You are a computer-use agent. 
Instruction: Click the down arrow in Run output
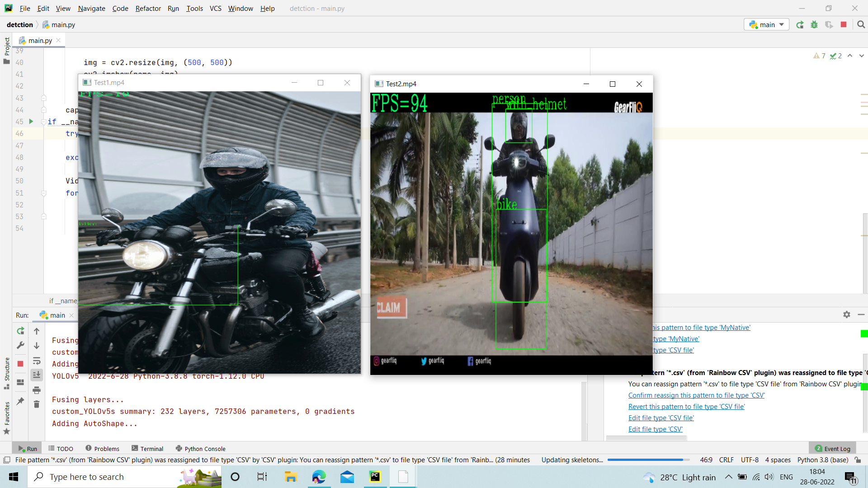point(37,346)
